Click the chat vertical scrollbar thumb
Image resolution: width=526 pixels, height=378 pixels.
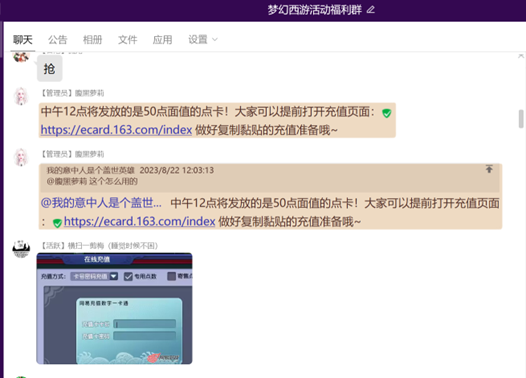click(x=521, y=119)
